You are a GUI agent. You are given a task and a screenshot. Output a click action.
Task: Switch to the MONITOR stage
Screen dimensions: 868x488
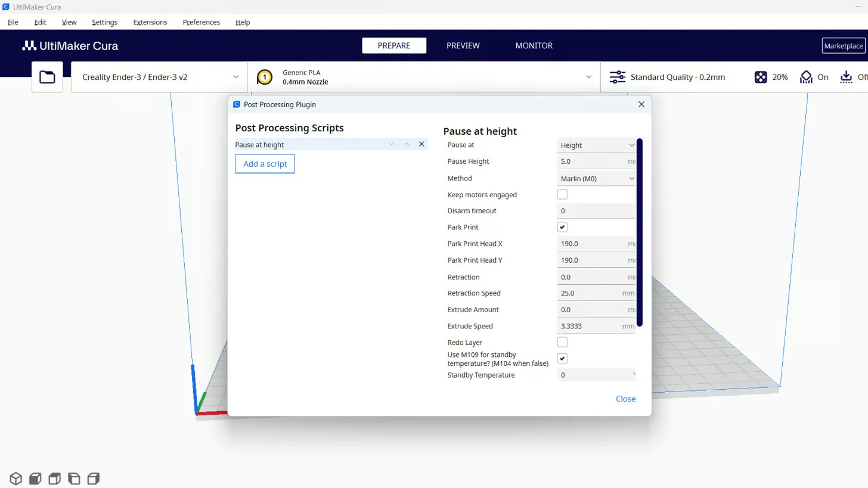point(534,45)
